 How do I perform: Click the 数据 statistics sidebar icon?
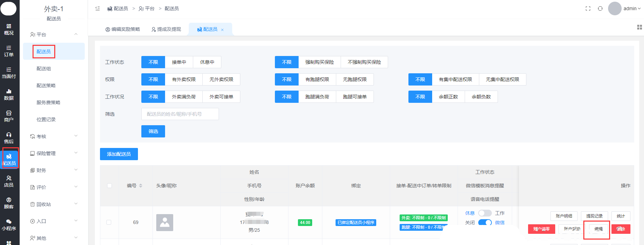(9, 95)
